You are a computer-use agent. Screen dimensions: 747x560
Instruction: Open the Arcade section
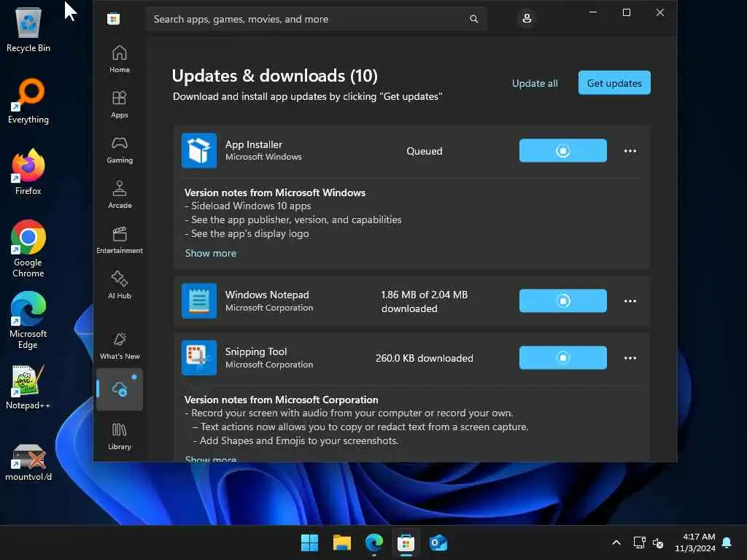119,195
